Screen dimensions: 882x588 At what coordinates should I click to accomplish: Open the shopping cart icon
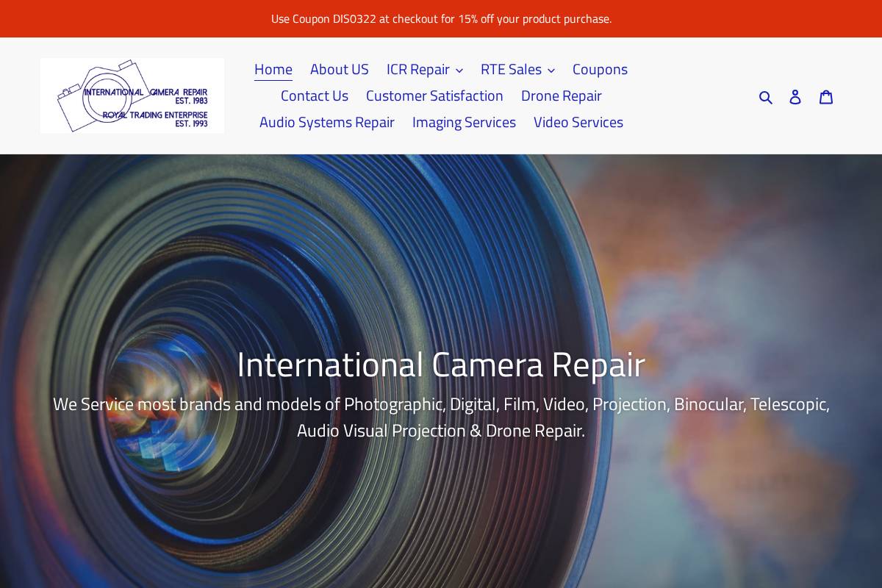pos(826,97)
